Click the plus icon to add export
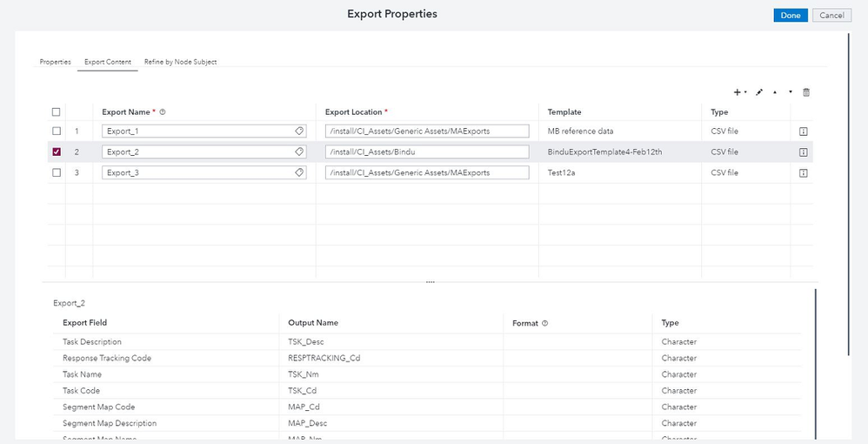The height and width of the screenshot is (444, 868). [737, 92]
